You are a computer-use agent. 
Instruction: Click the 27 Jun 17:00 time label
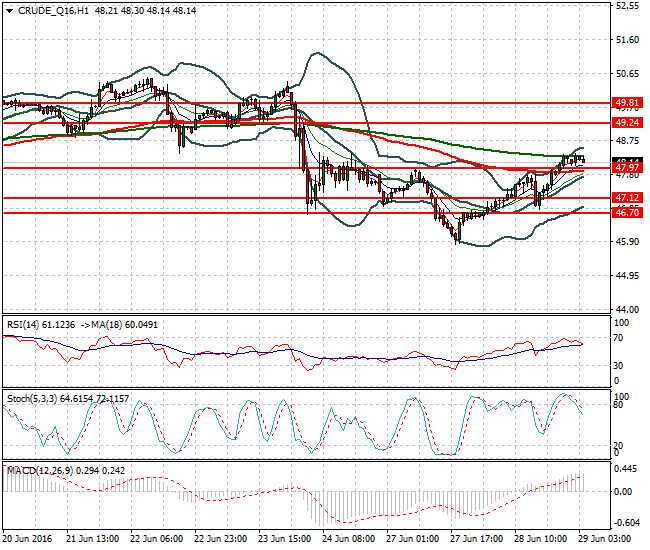pos(477,539)
